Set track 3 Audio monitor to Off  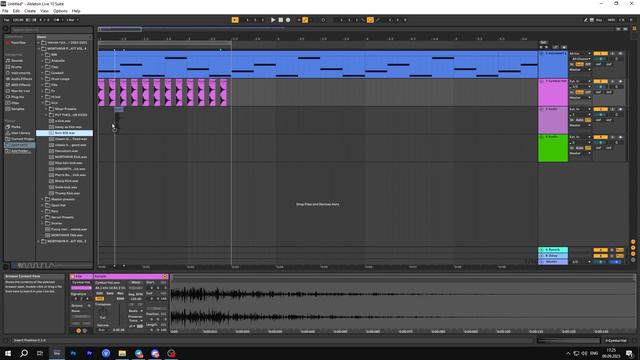pos(588,120)
